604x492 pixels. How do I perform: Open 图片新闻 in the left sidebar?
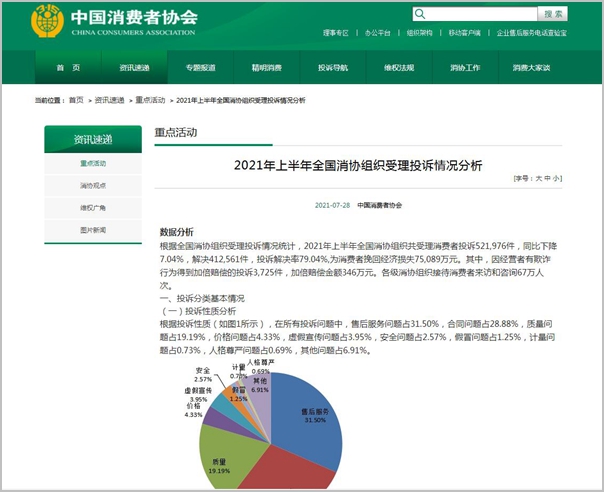point(93,230)
